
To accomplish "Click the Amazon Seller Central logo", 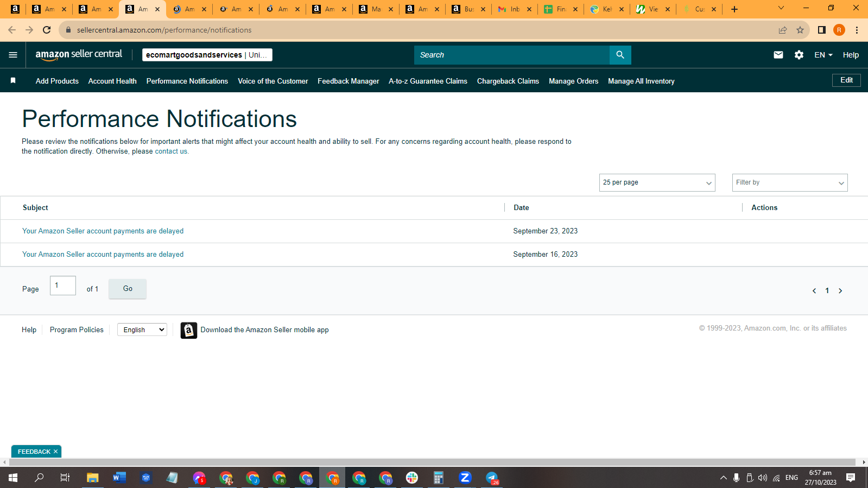I will point(79,54).
